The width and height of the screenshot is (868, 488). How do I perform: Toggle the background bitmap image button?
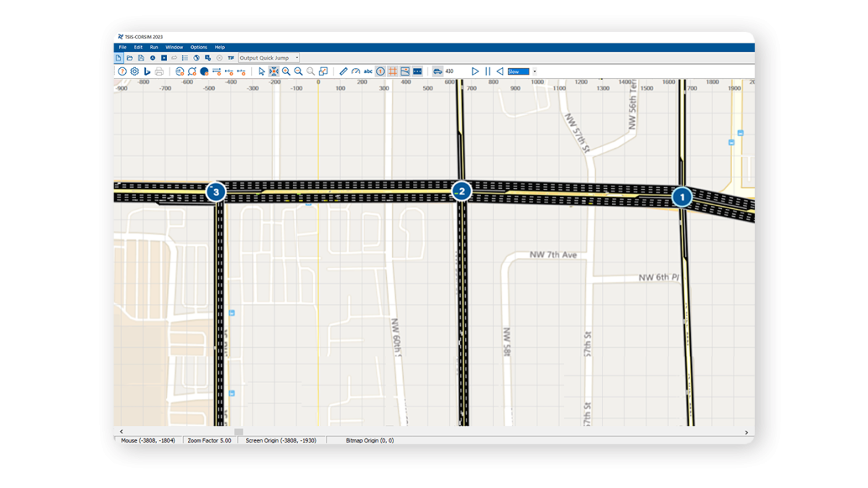pos(405,72)
